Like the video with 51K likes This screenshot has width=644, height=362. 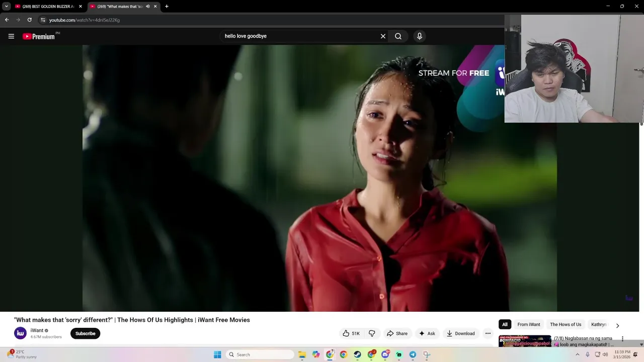point(351,333)
